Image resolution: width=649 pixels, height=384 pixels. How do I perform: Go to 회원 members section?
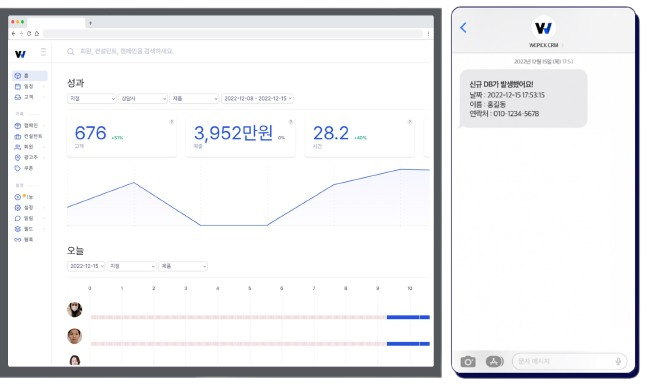coord(29,147)
